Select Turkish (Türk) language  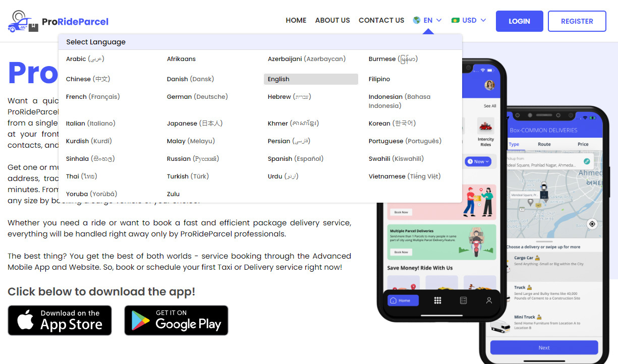coord(188,176)
